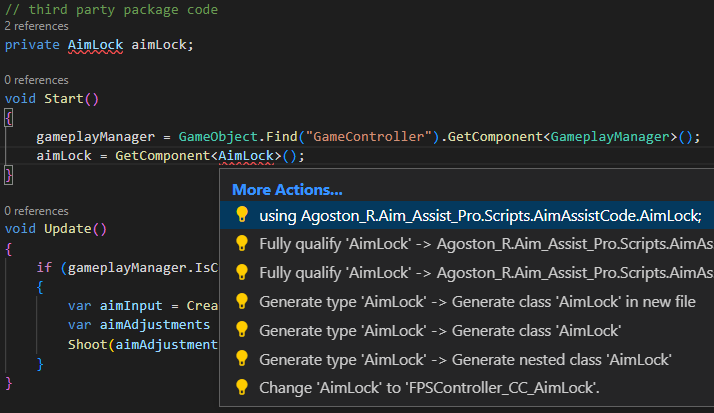Click lightbulb icon of first Fully qualify entry
This screenshot has height=413, width=714.
pos(242,243)
